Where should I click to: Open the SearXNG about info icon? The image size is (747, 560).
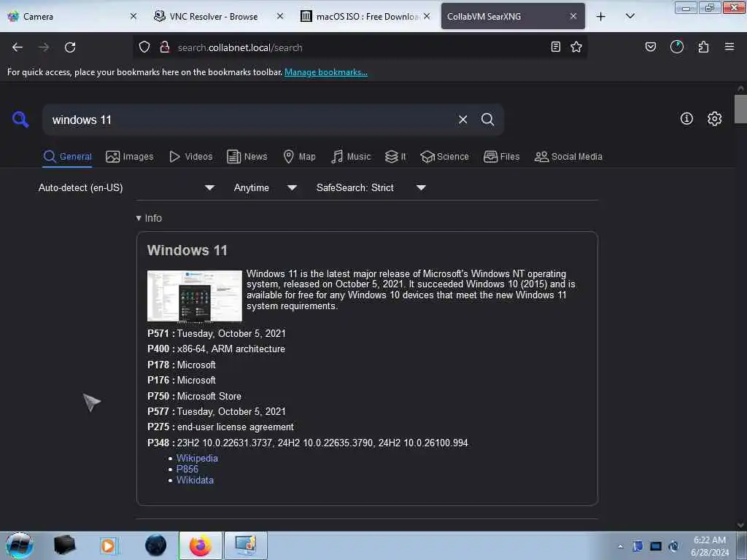point(686,119)
